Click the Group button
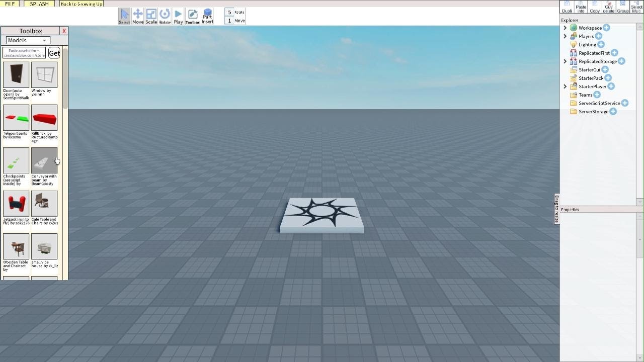Image resolution: width=644 pixels, height=362 pixels. tap(623, 7)
